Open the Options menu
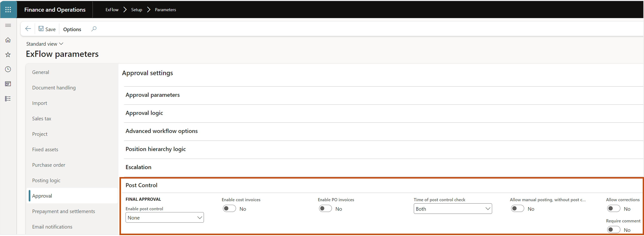Viewport: 644px width, 236px height. 72,29
